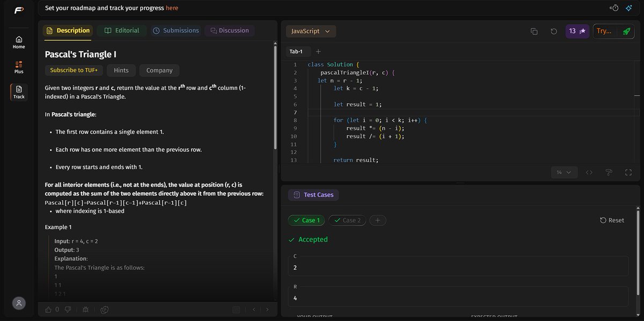
Task: Go to previous problem with left chevron
Action: [x=254, y=309]
